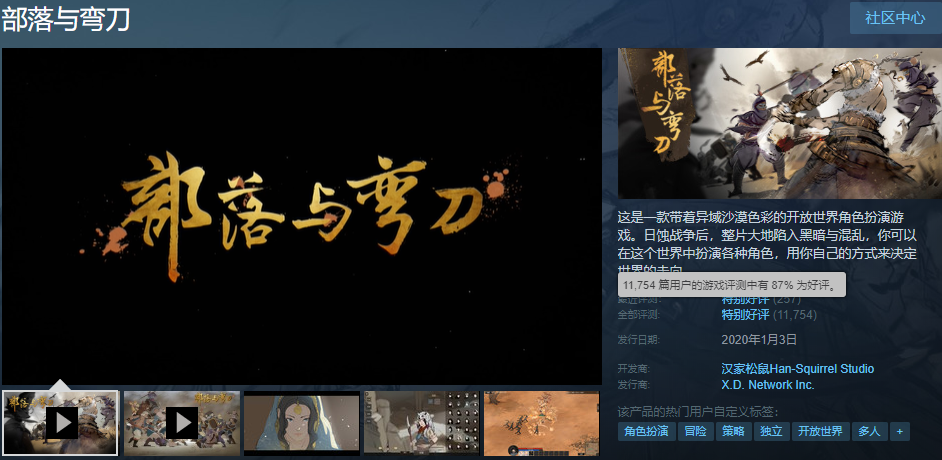Select the 冒险 tag
The height and width of the screenshot is (460, 942).
[x=695, y=431]
